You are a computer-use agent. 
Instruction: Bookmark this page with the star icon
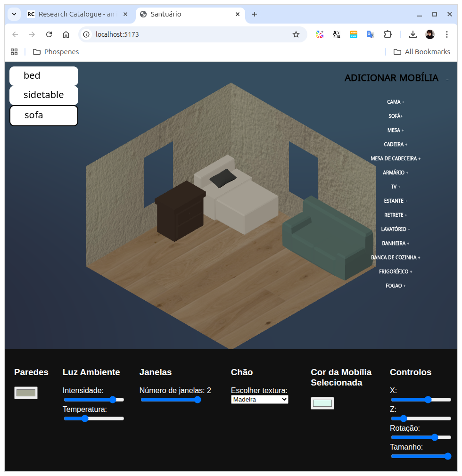tap(296, 34)
